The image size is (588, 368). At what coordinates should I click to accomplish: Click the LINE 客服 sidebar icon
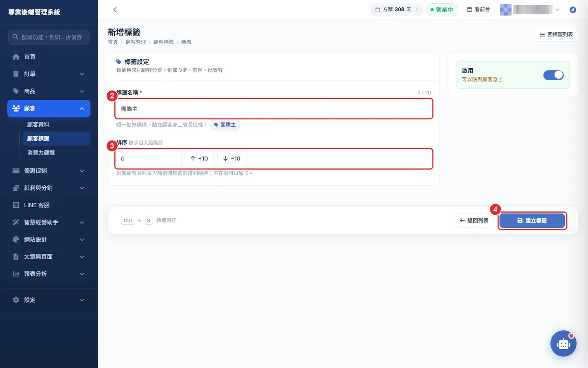click(x=16, y=205)
